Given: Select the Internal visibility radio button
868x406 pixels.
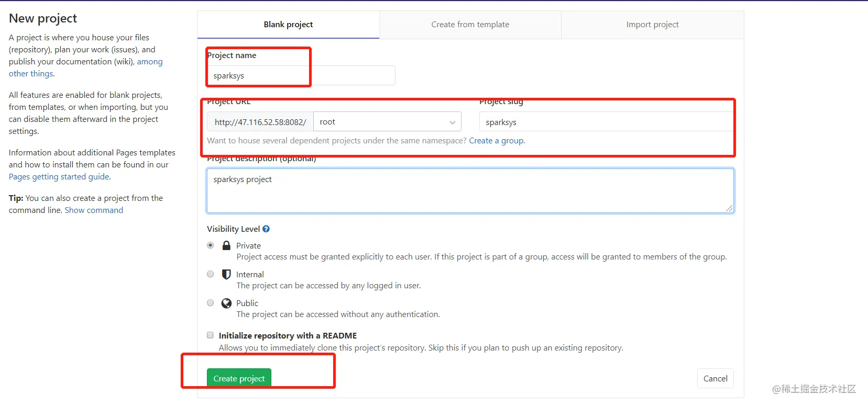Looking at the screenshot, I should [211, 274].
